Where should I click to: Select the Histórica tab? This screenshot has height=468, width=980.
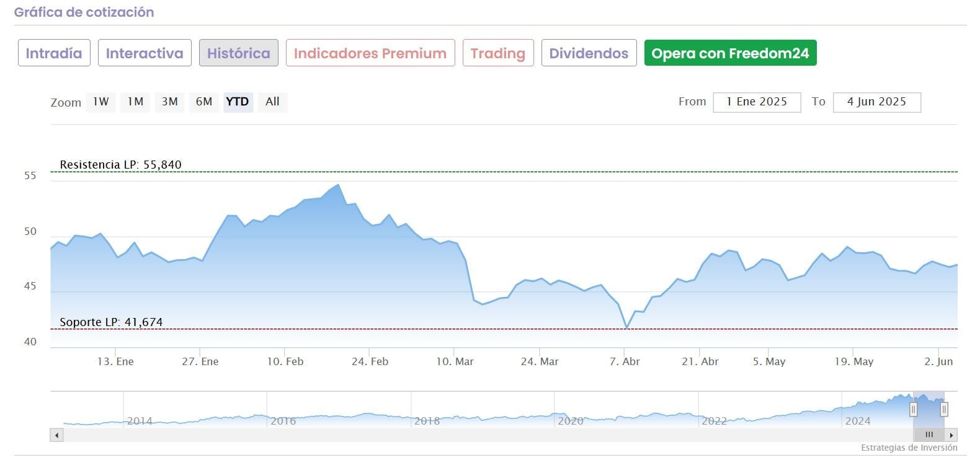pos(238,53)
